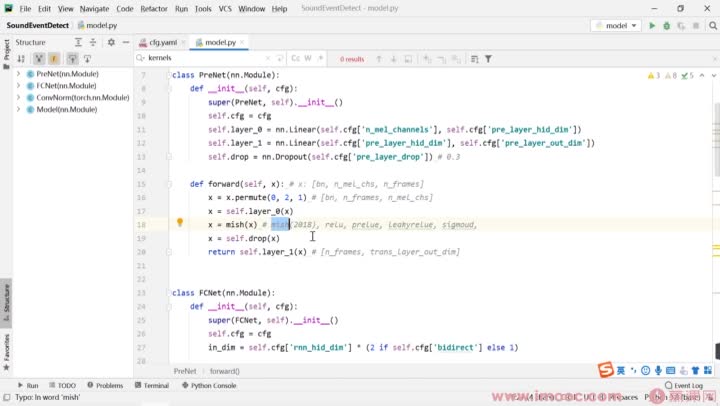The width and height of the screenshot is (720, 406).
Task: Open the File menu
Action: [x=25, y=9]
